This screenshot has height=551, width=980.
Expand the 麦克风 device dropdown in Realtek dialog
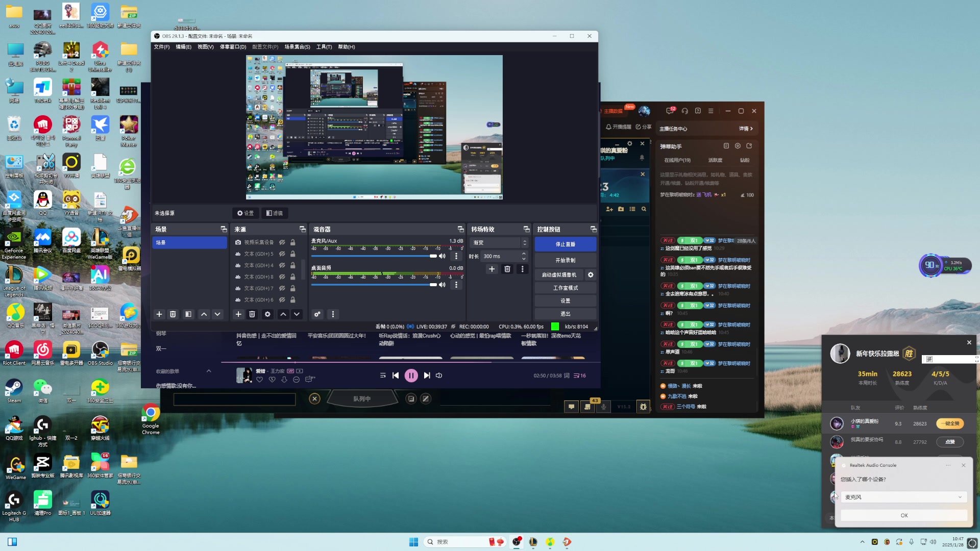tap(903, 497)
